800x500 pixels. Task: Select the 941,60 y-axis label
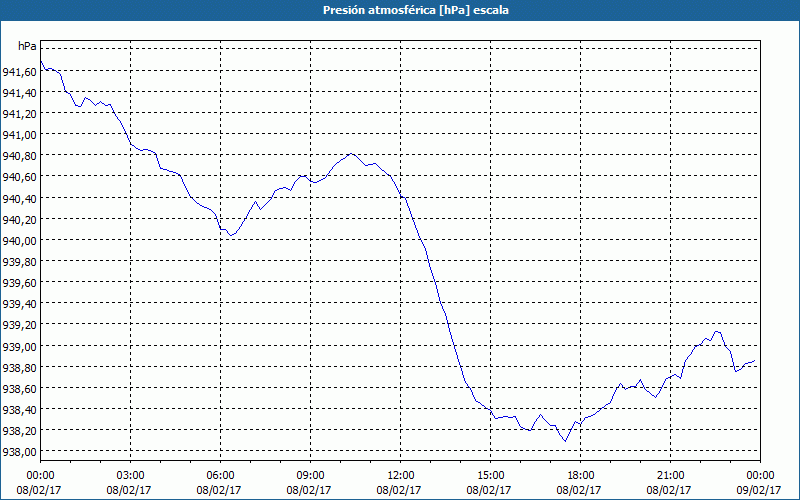[x=19, y=72]
